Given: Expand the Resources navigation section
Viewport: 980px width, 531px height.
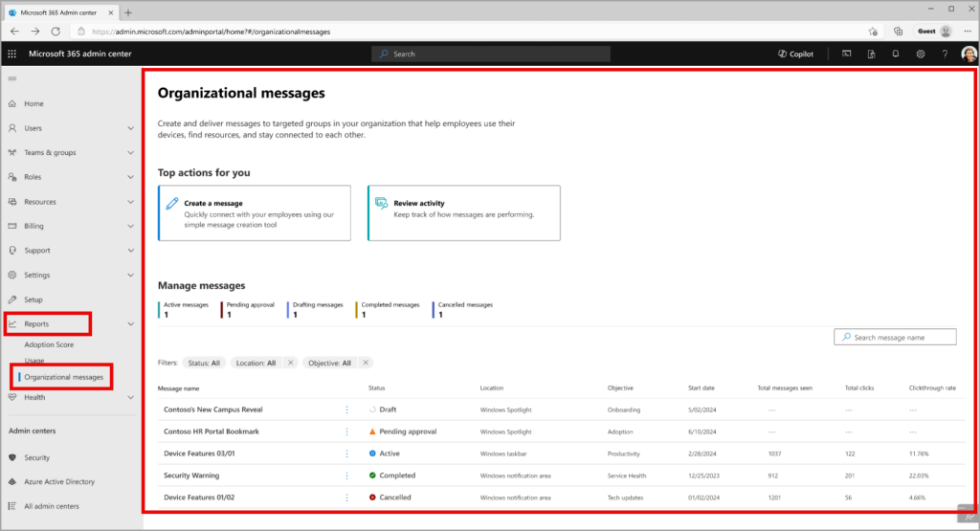Looking at the screenshot, I should coord(130,202).
